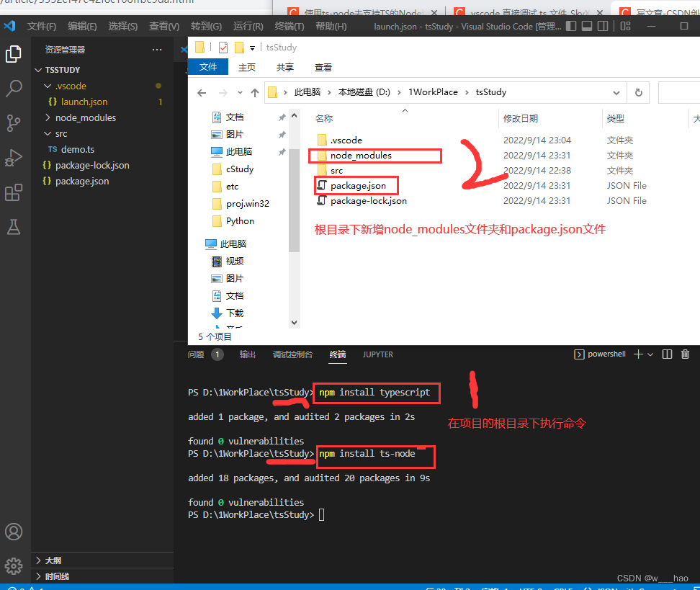This screenshot has width=700, height=590.
Task: Open the Extensions view
Action: (14, 192)
